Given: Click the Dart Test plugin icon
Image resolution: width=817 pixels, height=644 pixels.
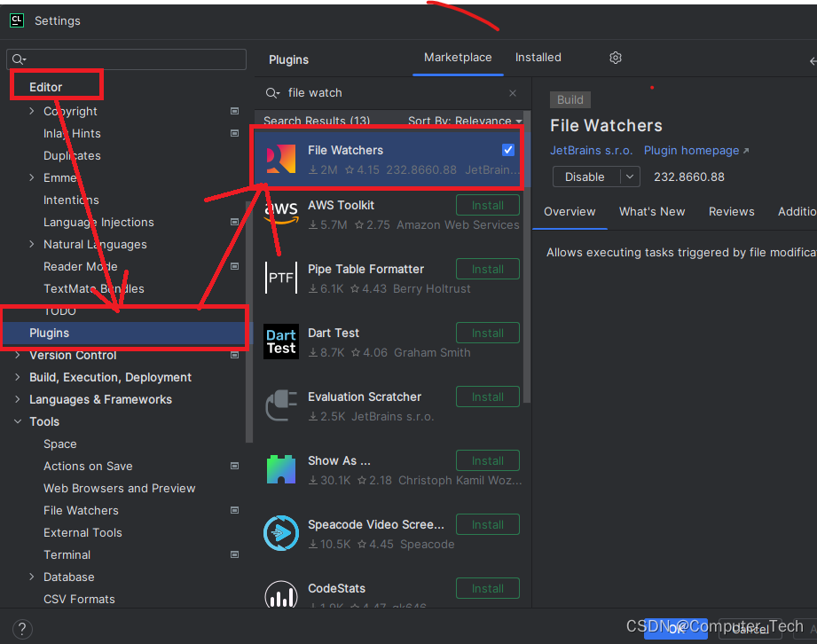Looking at the screenshot, I should (281, 342).
